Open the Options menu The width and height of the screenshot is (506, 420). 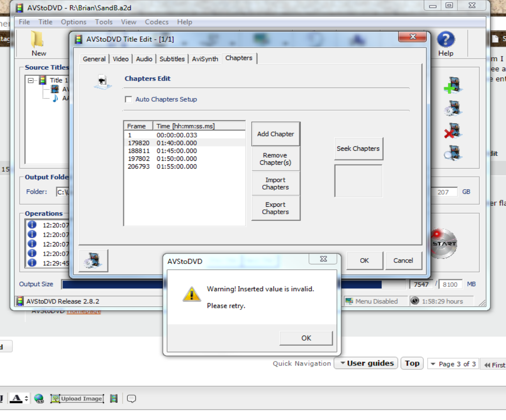click(74, 22)
